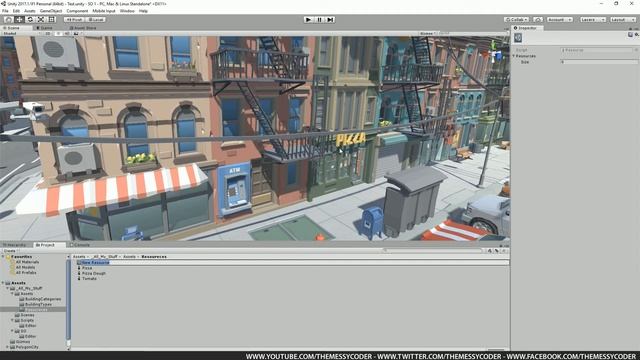Click _All_My_Stuff in breadcrumb path
Viewport: 640px width, 360px height.
click(105, 257)
